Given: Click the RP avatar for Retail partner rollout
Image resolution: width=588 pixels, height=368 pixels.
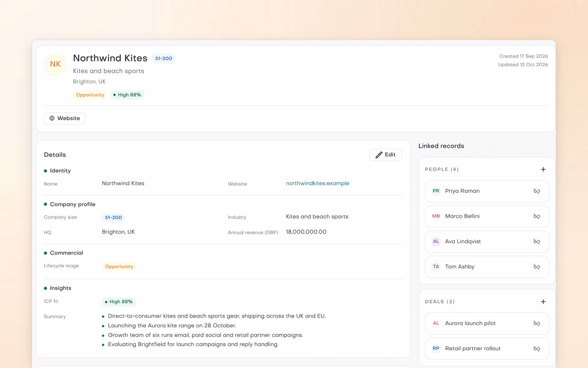Looking at the screenshot, I should [436, 348].
